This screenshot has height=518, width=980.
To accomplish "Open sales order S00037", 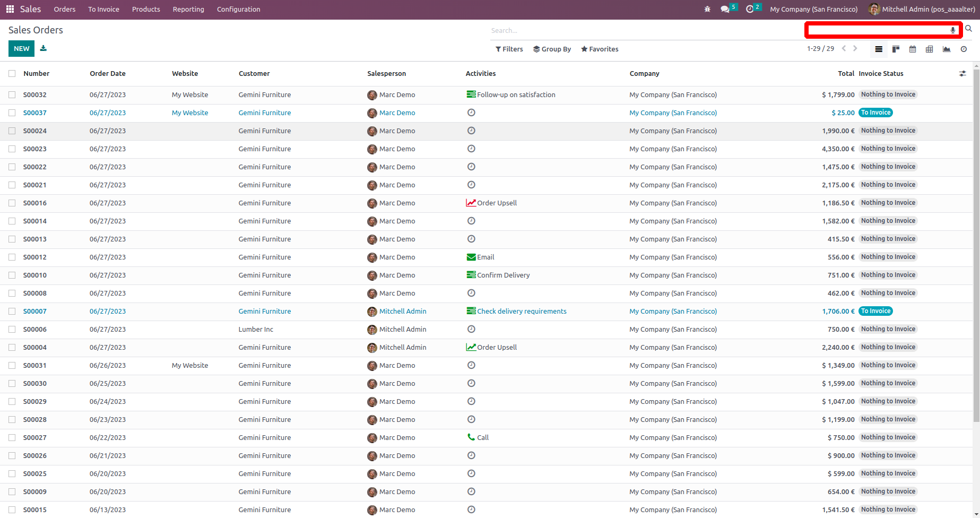I will pyautogui.click(x=35, y=113).
